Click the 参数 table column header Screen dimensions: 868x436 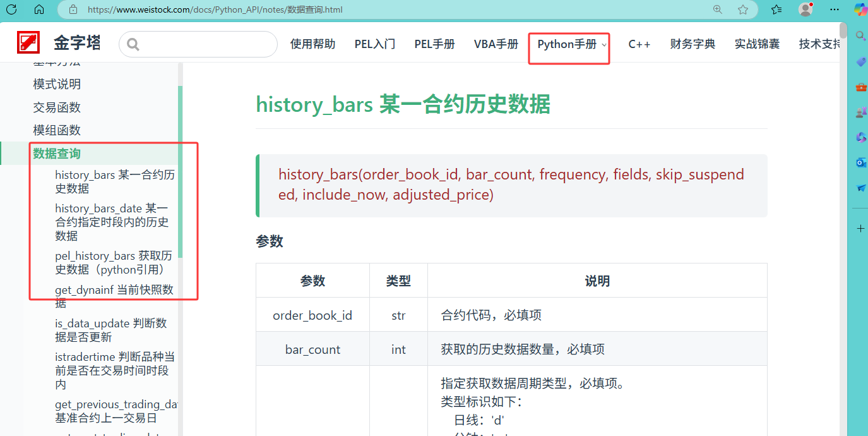312,281
